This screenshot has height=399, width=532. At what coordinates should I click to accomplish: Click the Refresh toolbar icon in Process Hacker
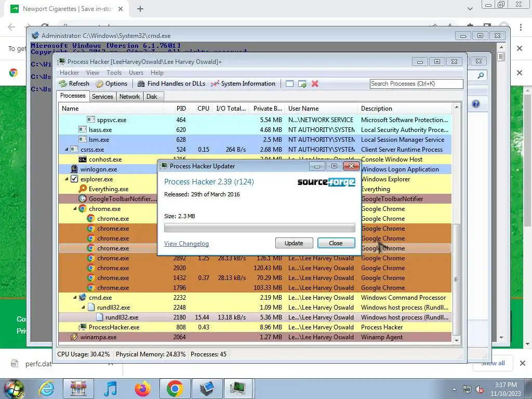click(x=63, y=84)
